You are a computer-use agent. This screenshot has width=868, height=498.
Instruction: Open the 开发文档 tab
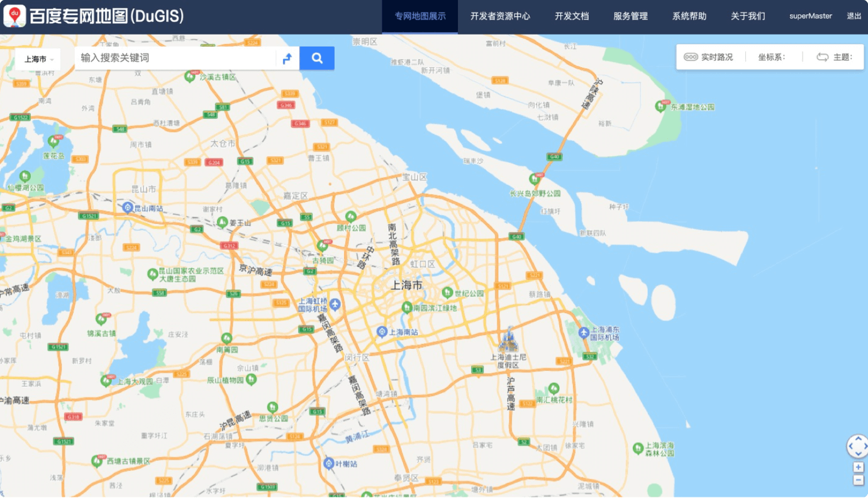coord(572,16)
